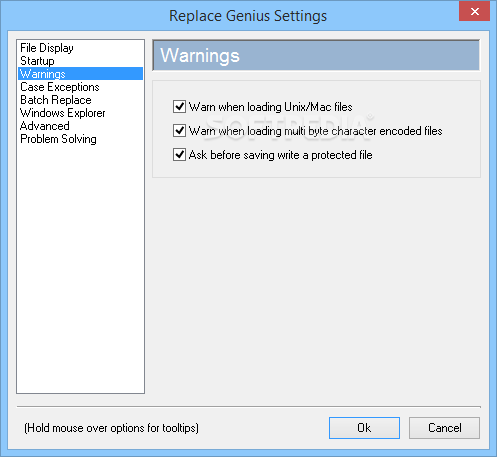The image size is (497, 457).
Task: Open Windows Explorer settings page
Action: click(63, 113)
